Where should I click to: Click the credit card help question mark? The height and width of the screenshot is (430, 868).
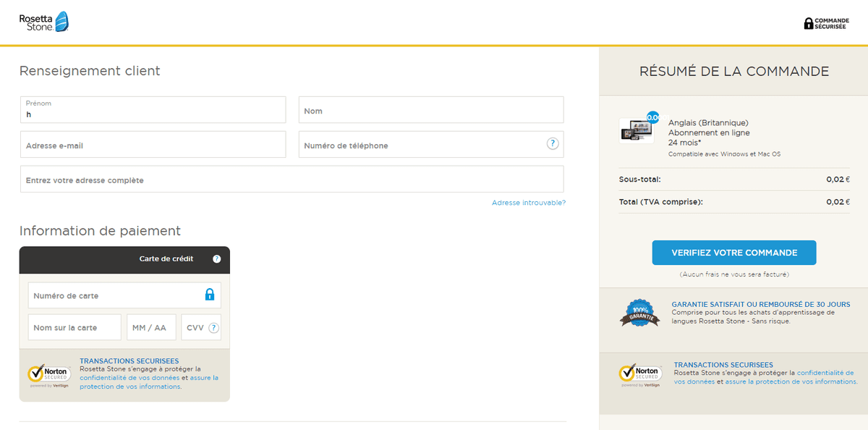tap(217, 259)
